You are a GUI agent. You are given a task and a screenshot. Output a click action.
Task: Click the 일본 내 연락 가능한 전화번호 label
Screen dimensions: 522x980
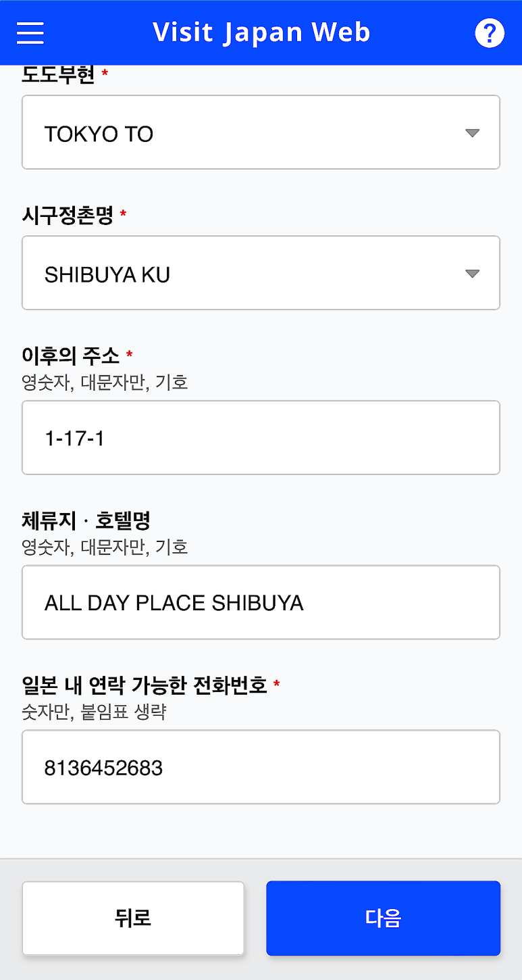tap(145, 685)
